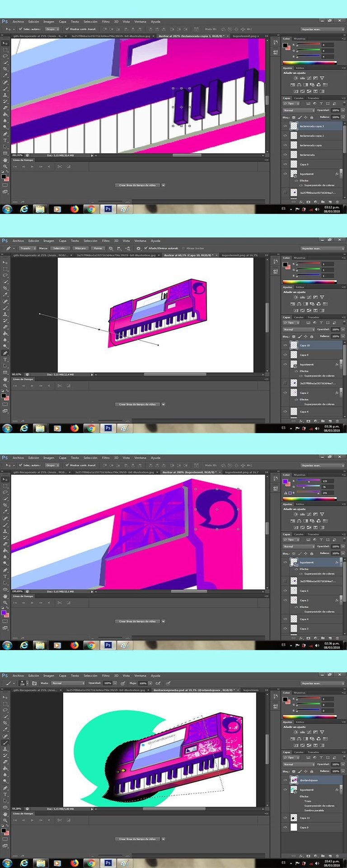Click fx icon on @orlandojosev window's logosteemit layer
Image resolution: width=347 pixels, height=868 pixels.
[x=337, y=790]
